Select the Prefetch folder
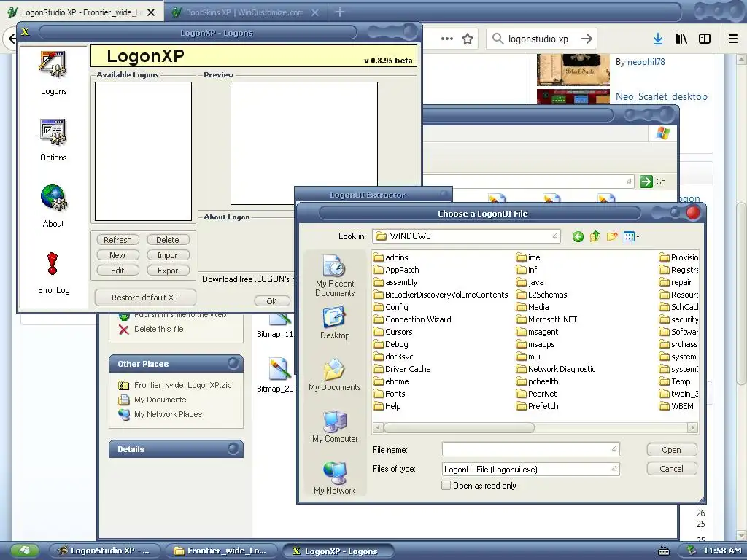The image size is (747, 560). [x=538, y=406]
